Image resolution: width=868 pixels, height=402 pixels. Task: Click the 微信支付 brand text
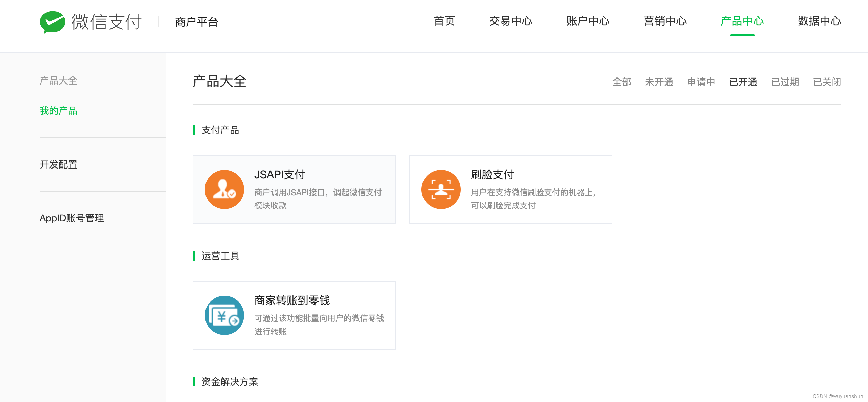[x=107, y=22]
